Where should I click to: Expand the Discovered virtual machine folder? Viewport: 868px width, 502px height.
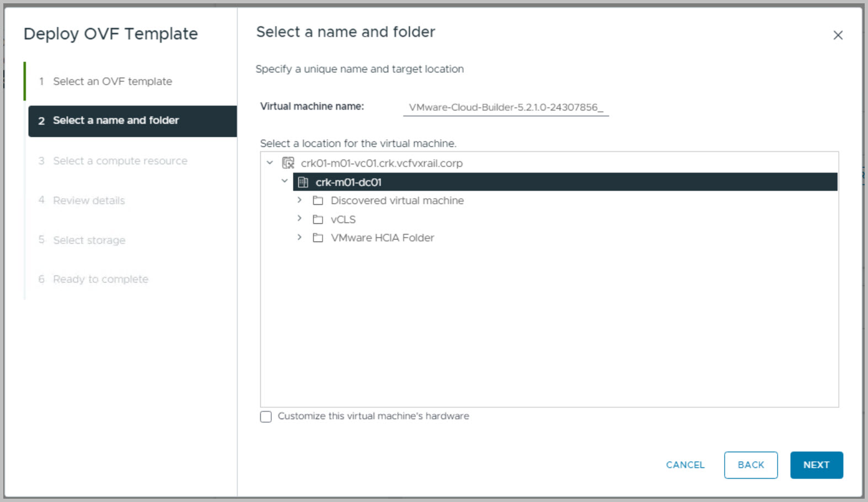pyautogui.click(x=299, y=200)
